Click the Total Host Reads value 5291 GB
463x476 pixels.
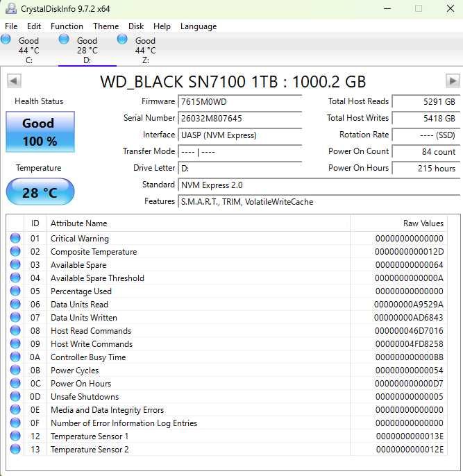[426, 102]
